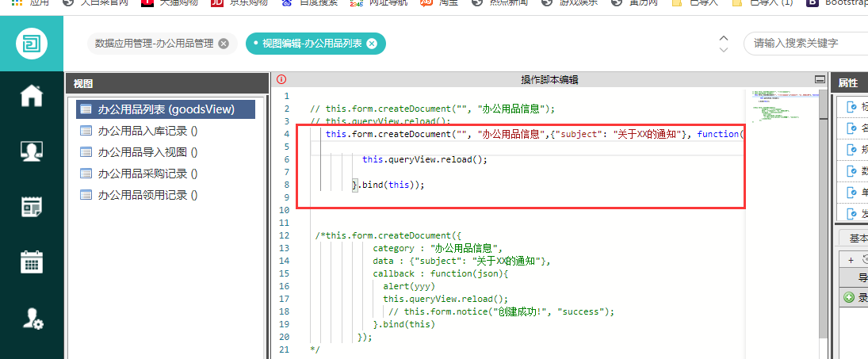Click line 15 callback : function(json){

(440, 273)
